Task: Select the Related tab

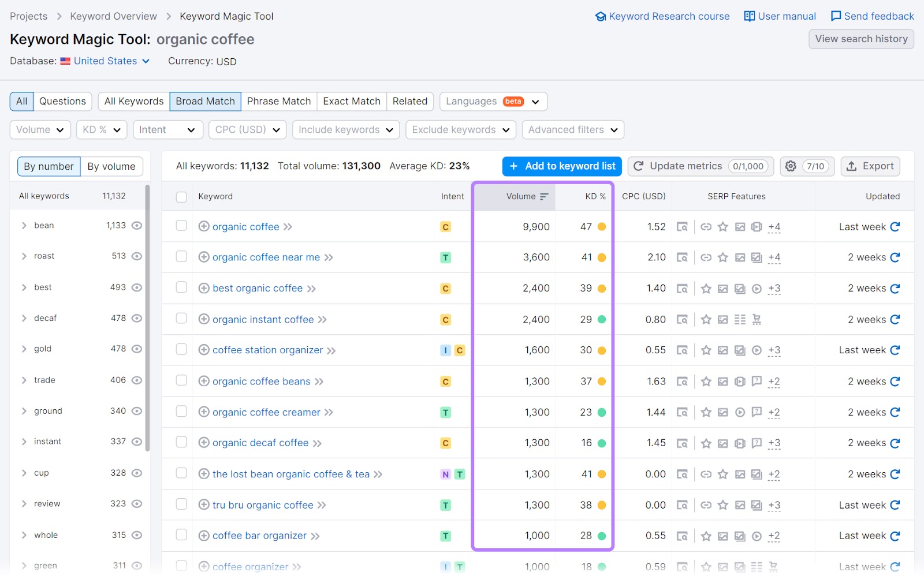Action: pos(410,102)
